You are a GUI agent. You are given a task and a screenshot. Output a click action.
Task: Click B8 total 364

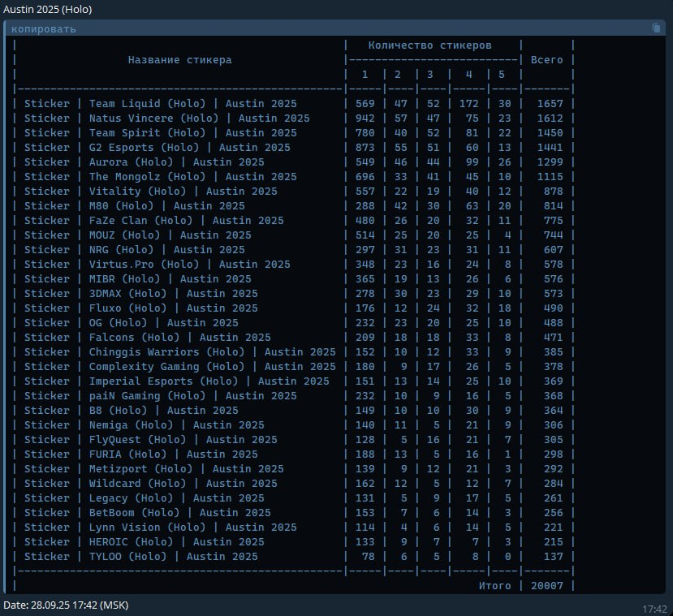tap(553, 411)
